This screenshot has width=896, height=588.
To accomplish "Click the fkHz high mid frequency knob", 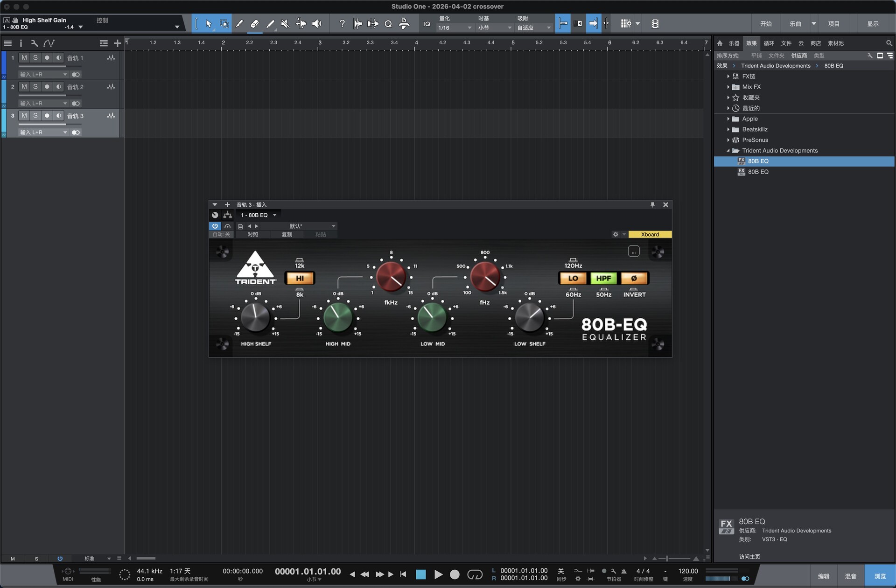I will point(391,276).
